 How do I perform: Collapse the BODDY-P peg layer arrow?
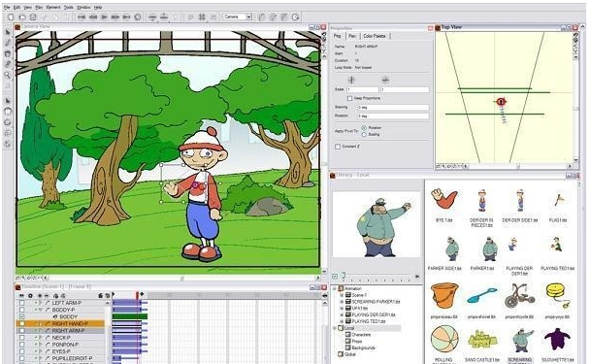pyautogui.click(x=40, y=310)
